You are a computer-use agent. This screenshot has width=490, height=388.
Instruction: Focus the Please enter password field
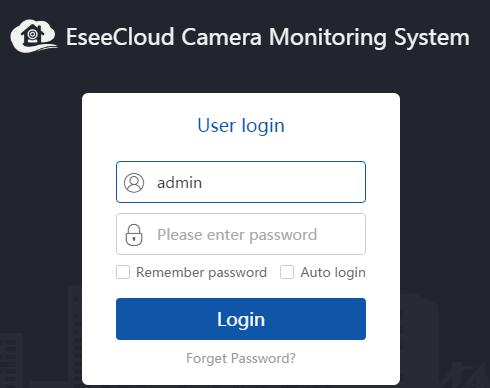tap(241, 234)
